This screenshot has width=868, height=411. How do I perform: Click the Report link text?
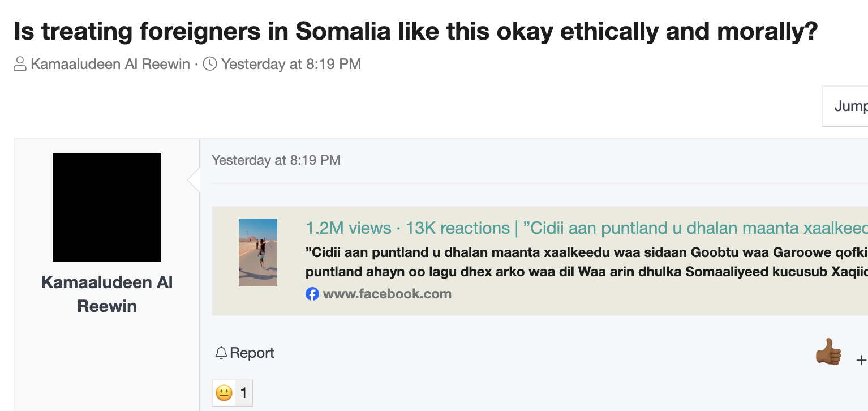(x=252, y=353)
